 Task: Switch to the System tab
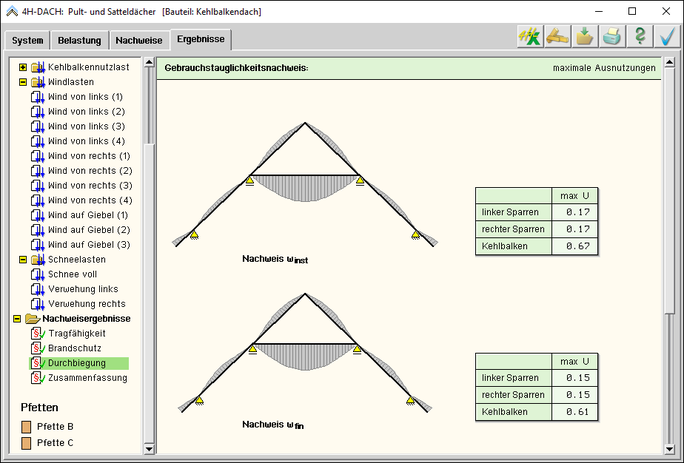[28, 41]
